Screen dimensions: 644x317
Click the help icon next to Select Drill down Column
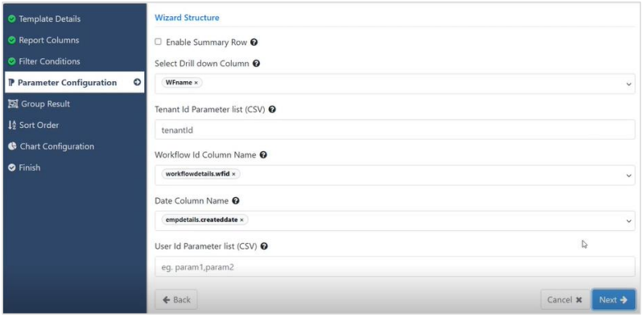click(256, 64)
